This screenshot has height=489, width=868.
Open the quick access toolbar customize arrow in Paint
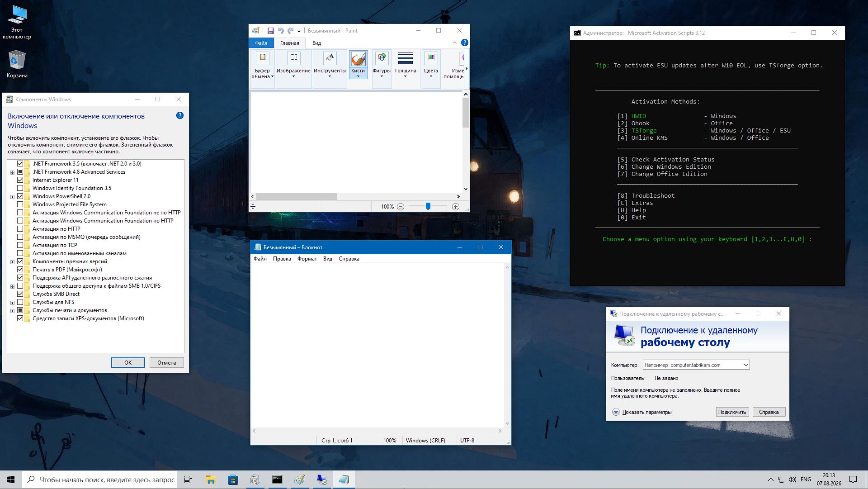click(x=299, y=31)
